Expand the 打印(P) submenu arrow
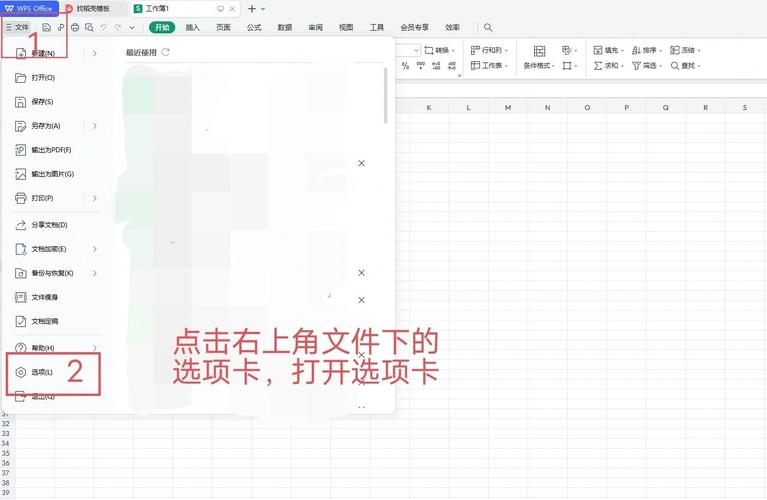The width and height of the screenshot is (767, 500). (95, 198)
